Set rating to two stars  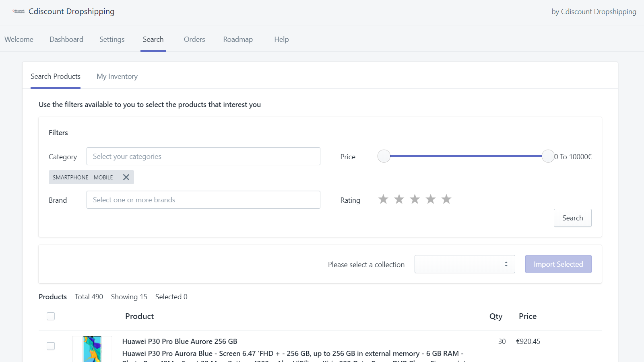pos(399,199)
